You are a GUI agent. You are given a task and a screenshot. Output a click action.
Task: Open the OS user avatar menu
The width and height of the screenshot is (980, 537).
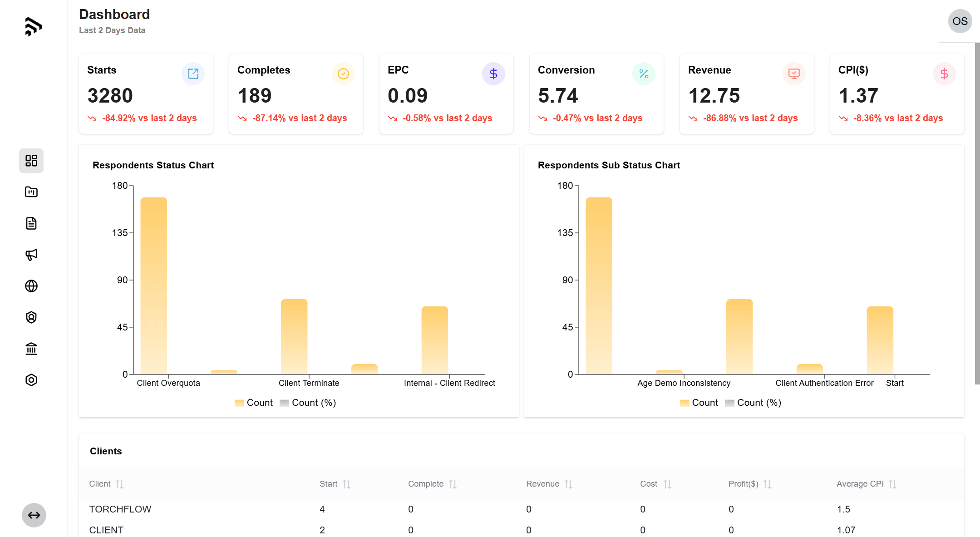pyautogui.click(x=960, y=21)
